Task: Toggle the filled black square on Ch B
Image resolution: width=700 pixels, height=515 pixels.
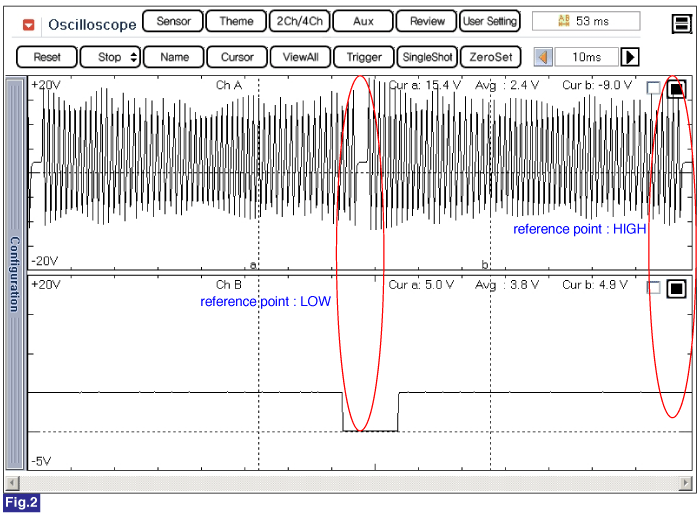Action: point(676,289)
